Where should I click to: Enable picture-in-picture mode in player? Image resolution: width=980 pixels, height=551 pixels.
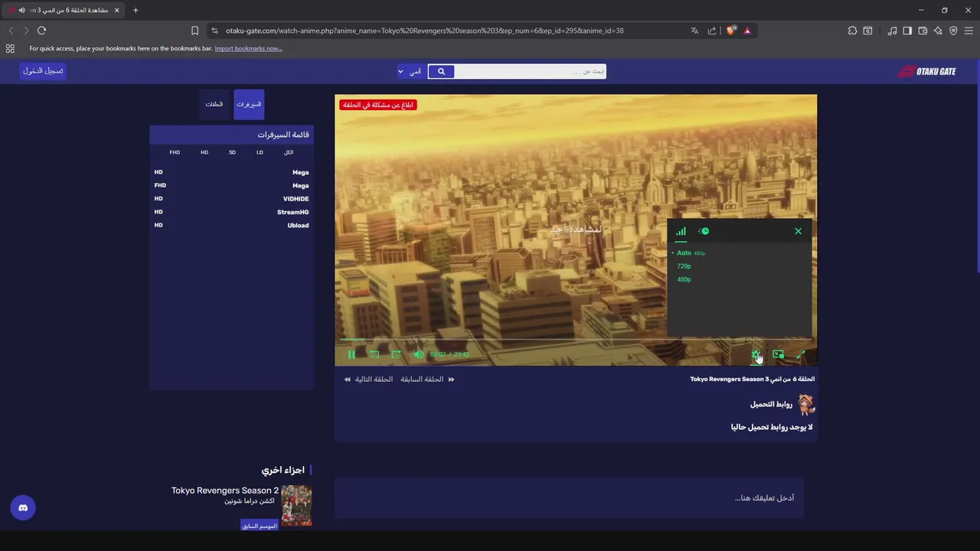(x=778, y=354)
